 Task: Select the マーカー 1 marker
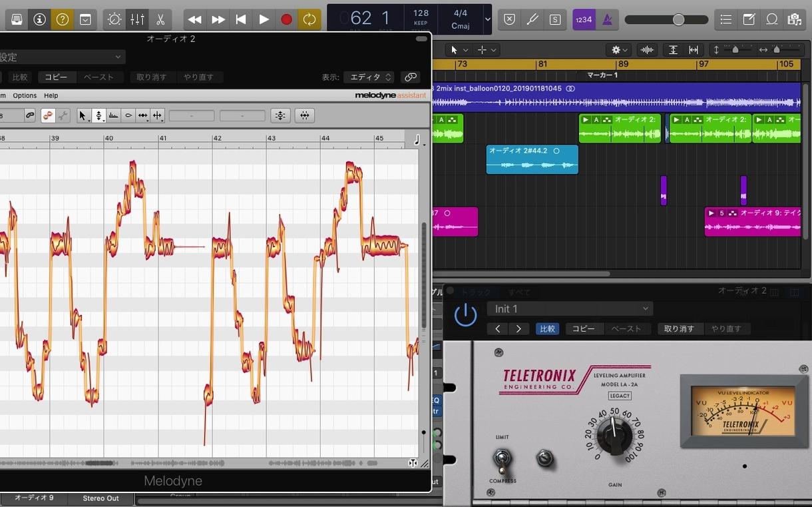click(602, 75)
